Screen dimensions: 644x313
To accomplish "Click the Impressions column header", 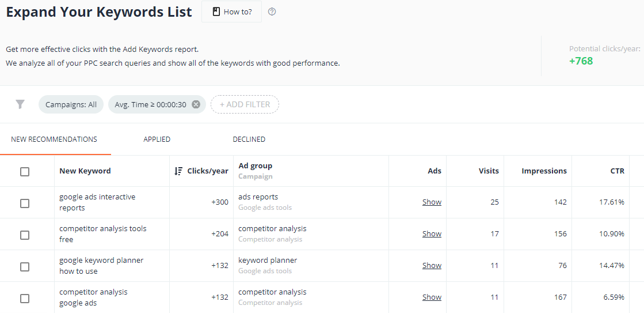I will coord(544,171).
